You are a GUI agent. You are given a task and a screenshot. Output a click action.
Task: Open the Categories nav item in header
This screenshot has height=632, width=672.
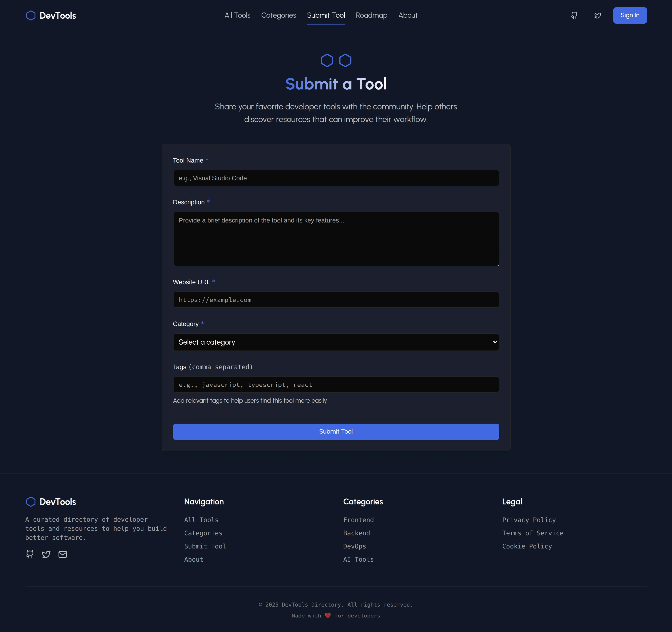(x=279, y=15)
